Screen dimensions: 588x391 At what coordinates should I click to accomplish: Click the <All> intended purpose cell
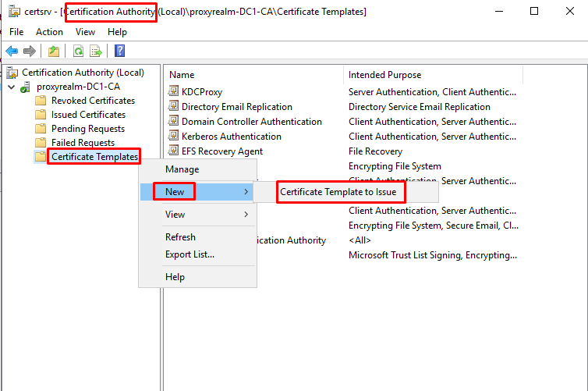coord(360,240)
